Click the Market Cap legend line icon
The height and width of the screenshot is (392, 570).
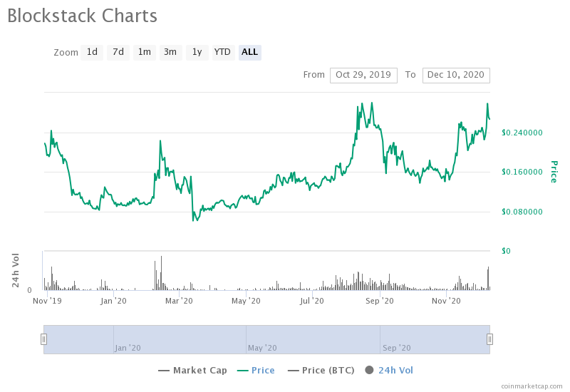pos(164,370)
